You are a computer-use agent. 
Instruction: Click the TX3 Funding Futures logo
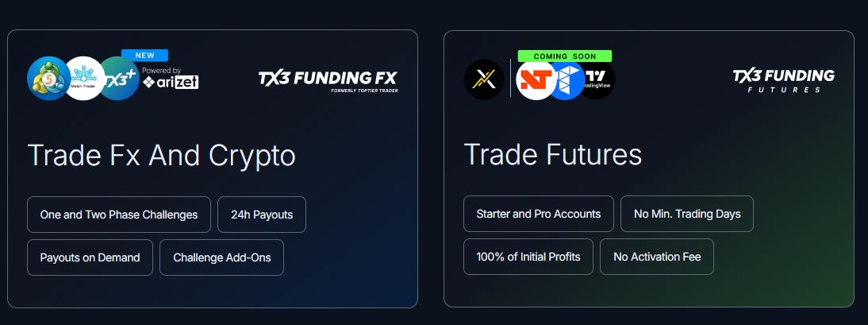[784, 80]
